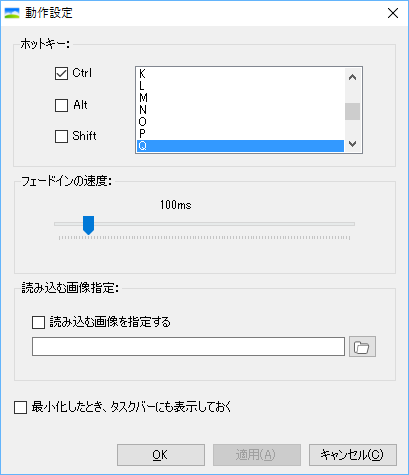
Task: Close the 動作設定 dialog
Action: click(x=393, y=13)
